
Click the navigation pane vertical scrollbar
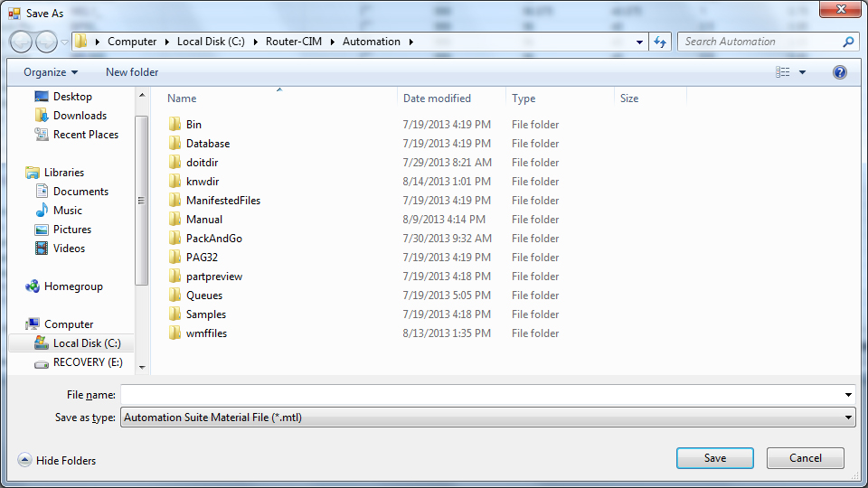click(x=141, y=199)
